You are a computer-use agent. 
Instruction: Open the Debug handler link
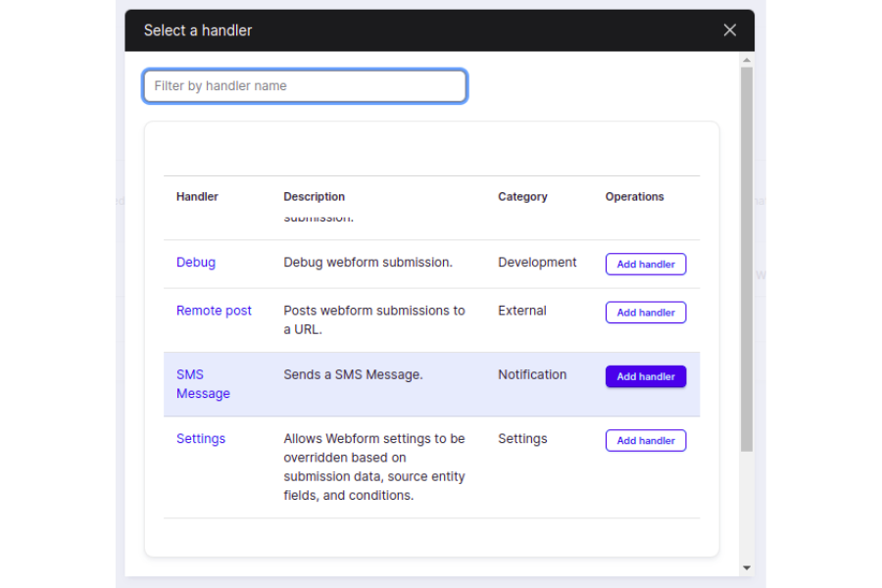(x=196, y=263)
